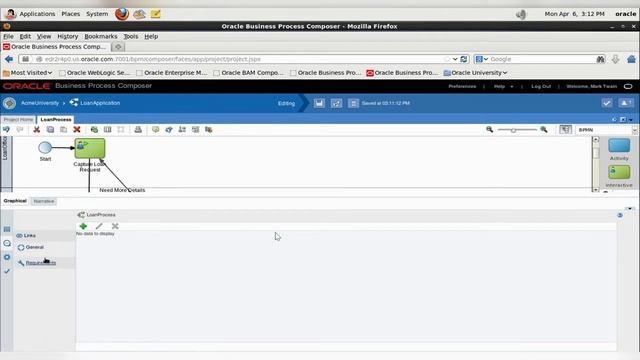Open the Bookmarks menu
The image size is (640, 360).
click(x=100, y=36)
